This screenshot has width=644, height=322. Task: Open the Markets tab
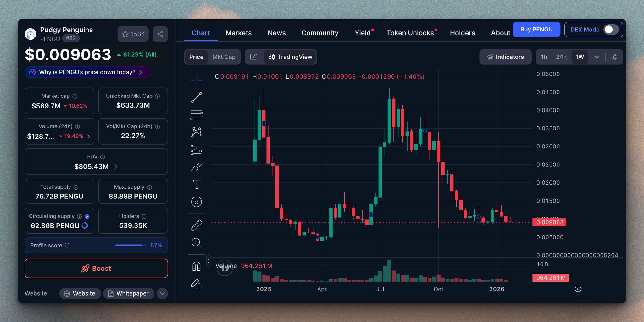(x=239, y=33)
